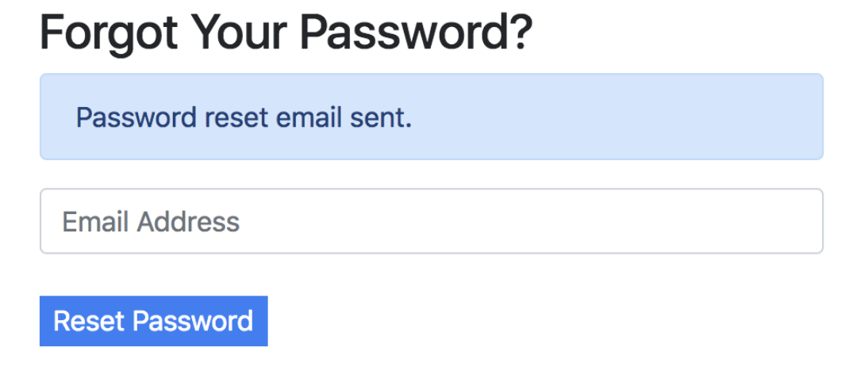Click the "Forgot Your Password?" heading
868x382 pixels.
click(286, 33)
